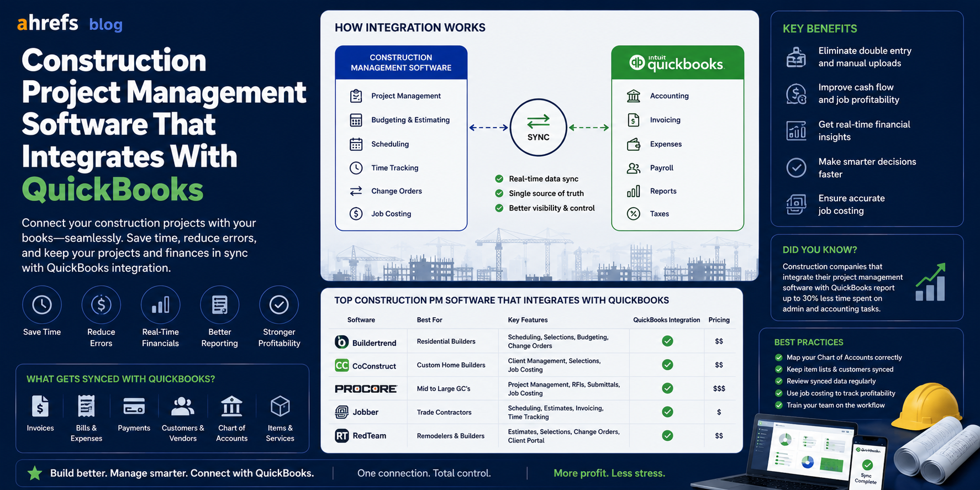980x490 pixels.
Task: Click the Save Time clock icon
Action: 42,305
